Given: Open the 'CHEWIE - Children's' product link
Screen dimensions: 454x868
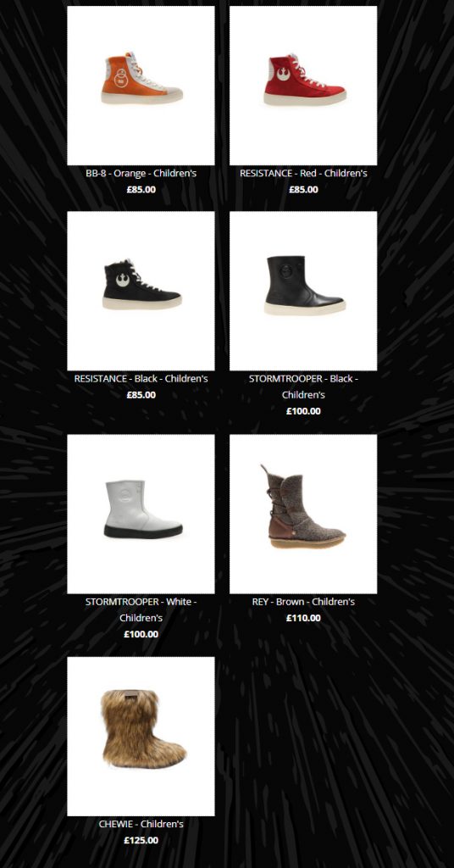Looking at the screenshot, I should pos(141,824).
